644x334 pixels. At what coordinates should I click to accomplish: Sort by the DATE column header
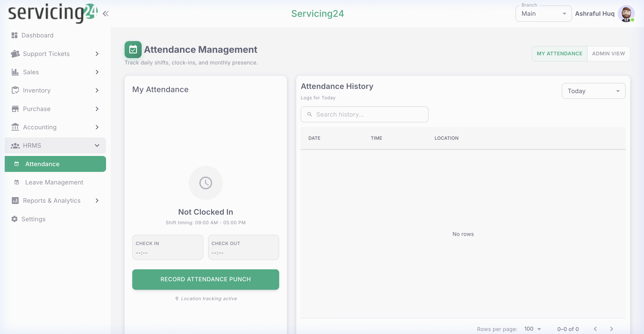[x=314, y=138]
